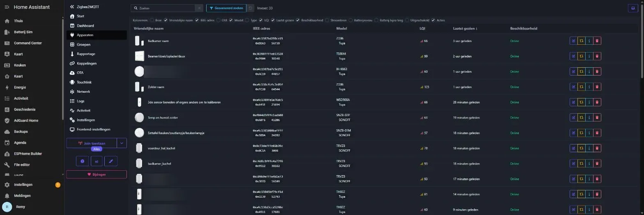Enable the Bron column checkbox
This screenshot has height=215, width=644.
click(x=152, y=20)
